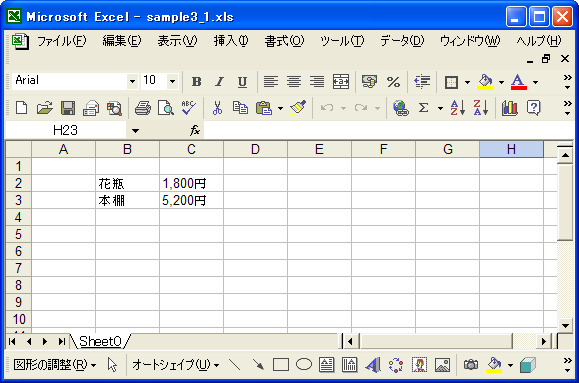Sort Ascending A to Z
This screenshot has width=579, height=383.
(x=458, y=108)
